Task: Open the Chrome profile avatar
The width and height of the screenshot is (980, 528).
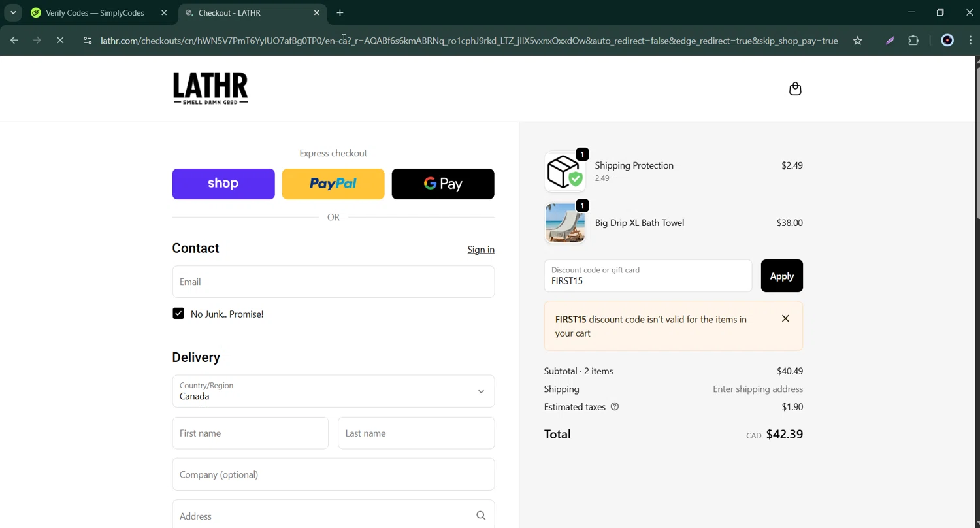Action: click(947, 41)
